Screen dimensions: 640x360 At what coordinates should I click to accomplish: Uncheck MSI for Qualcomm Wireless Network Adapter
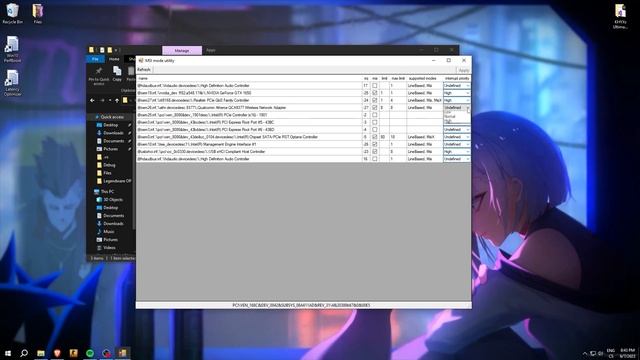(375, 108)
